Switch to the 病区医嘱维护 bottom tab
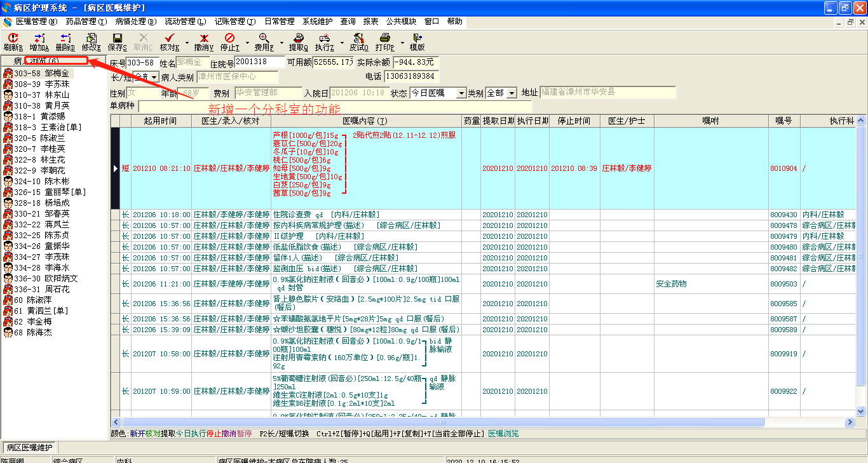The image size is (868, 463). tap(30, 448)
